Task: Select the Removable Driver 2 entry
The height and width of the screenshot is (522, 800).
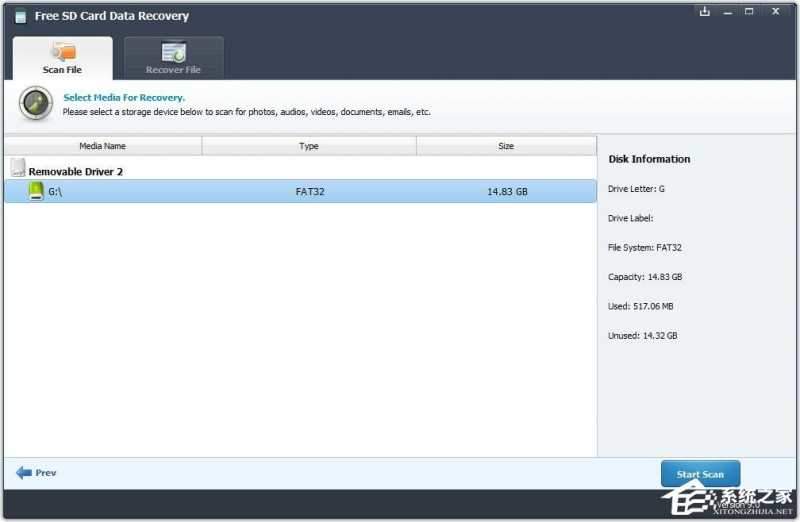Action: coord(76,171)
